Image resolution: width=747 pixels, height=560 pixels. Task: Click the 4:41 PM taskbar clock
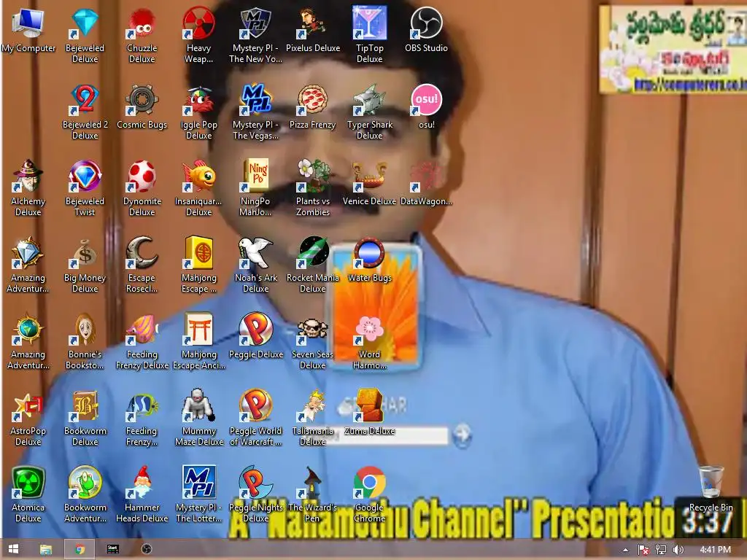coord(715,550)
